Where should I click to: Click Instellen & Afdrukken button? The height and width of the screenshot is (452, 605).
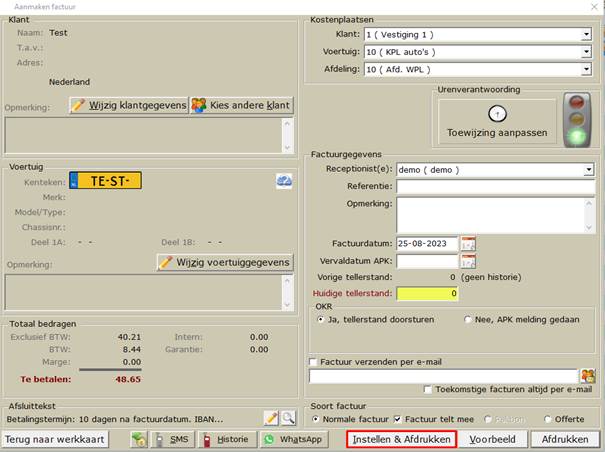click(x=401, y=439)
